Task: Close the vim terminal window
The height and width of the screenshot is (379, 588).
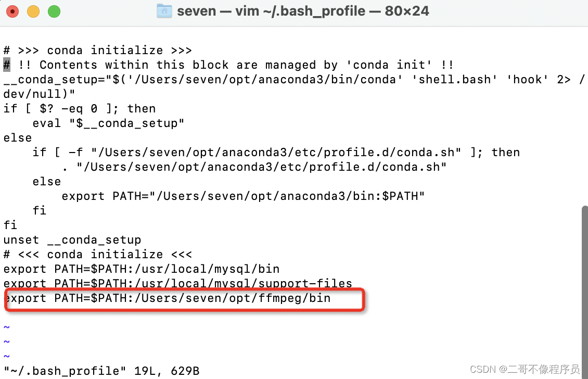Action: click(12, 11)
